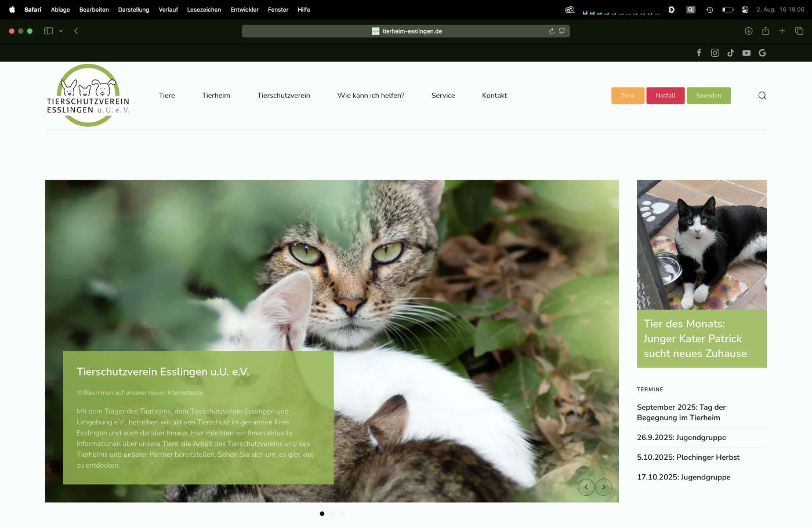Select the third carousel slide dot
This screenshot has height=527, width=812.
[x=342, y=514]
